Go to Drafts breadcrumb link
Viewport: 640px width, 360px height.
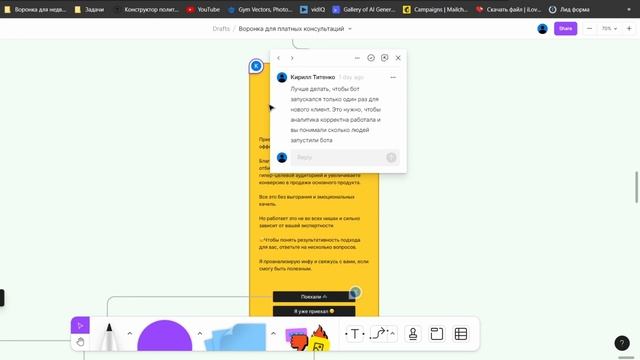tap(221, 29)
